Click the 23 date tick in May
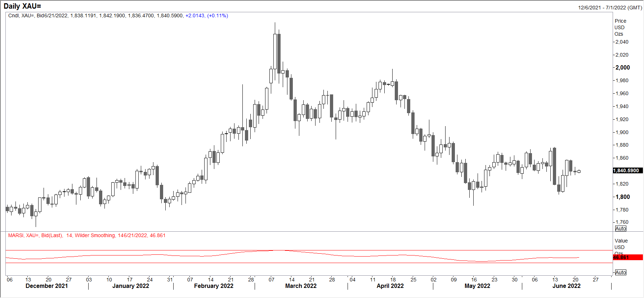 click(495, 280)
